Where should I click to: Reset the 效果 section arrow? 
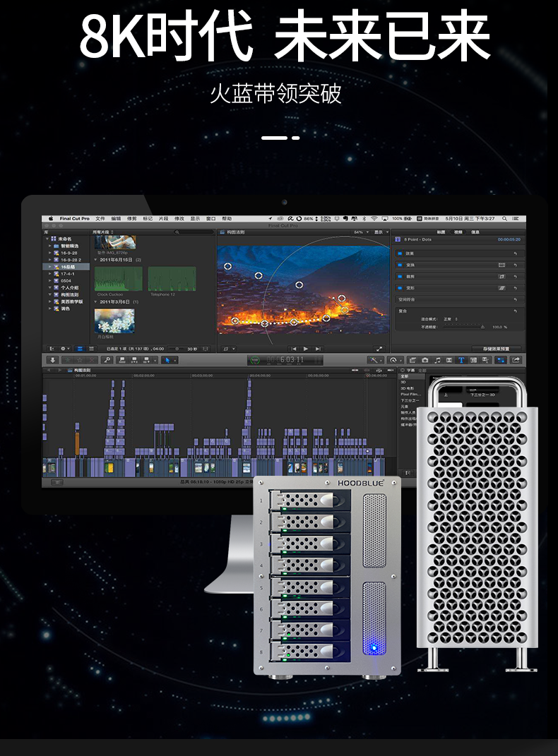515,253
